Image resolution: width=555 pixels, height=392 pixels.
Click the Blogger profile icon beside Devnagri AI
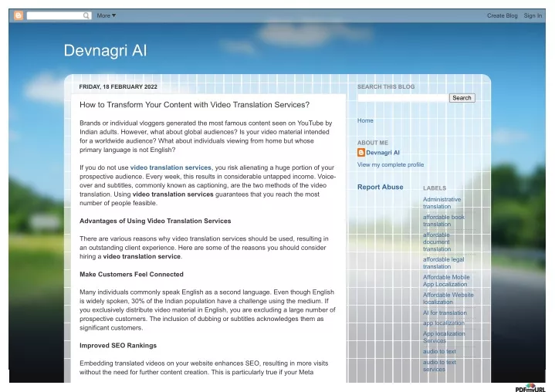(361, 153)
